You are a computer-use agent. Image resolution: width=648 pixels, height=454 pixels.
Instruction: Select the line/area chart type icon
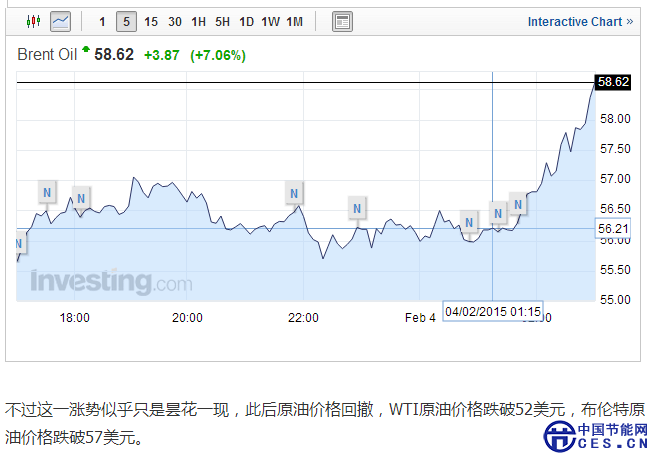click(x=61, y=21)
